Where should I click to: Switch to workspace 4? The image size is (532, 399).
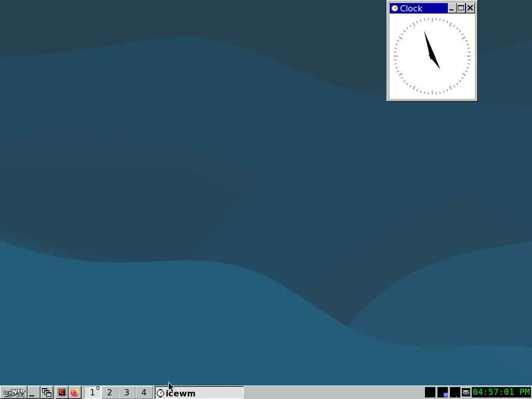pos(144,393)
